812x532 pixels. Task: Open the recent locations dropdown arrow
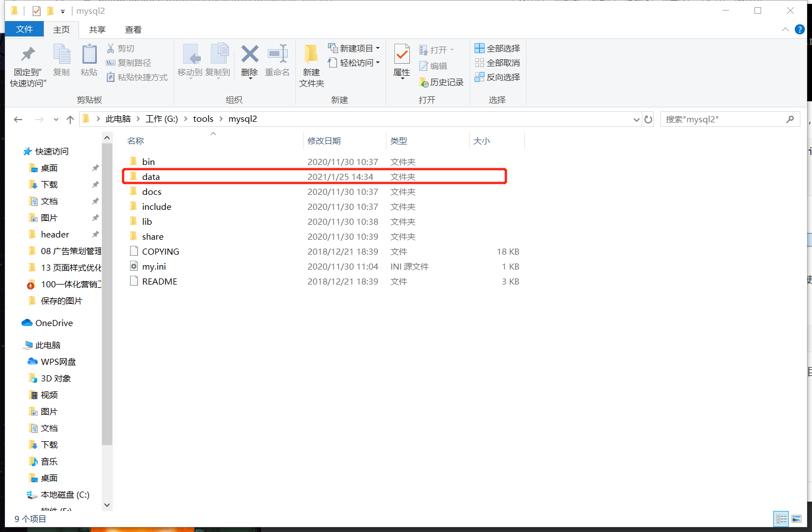click(56, 120)
